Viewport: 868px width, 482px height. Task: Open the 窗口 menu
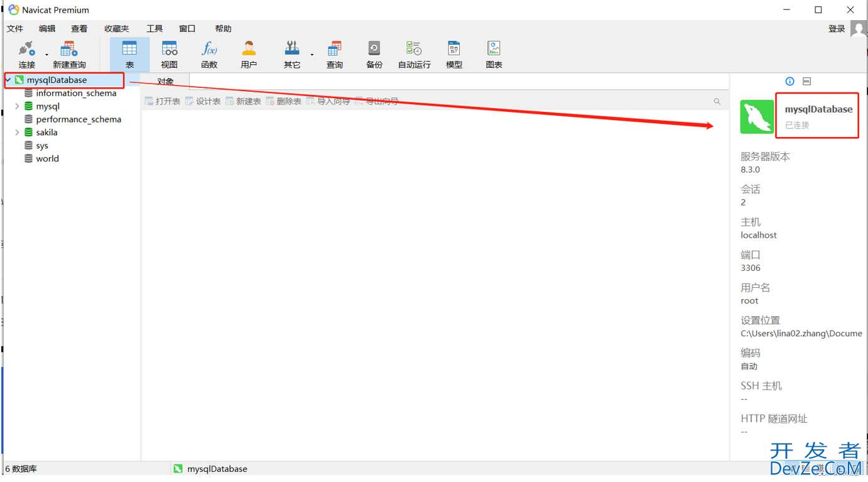coord(187,29)
